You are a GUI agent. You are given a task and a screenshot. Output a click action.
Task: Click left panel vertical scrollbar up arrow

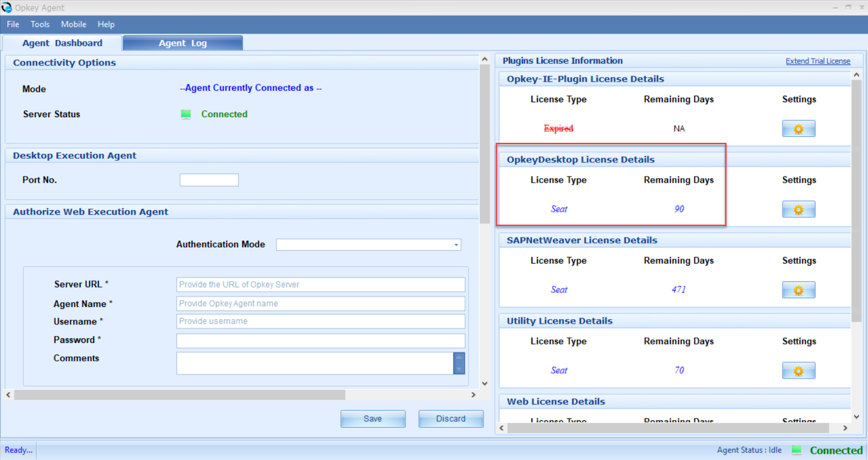[x=484, y=59]
